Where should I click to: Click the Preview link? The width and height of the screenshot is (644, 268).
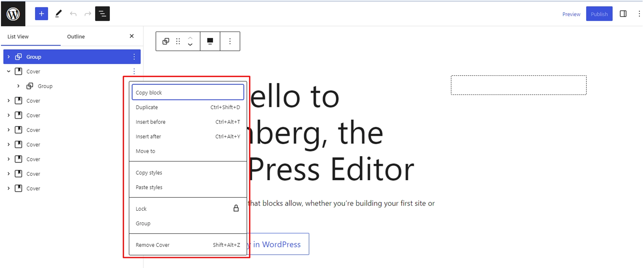(x=571, y=14)
